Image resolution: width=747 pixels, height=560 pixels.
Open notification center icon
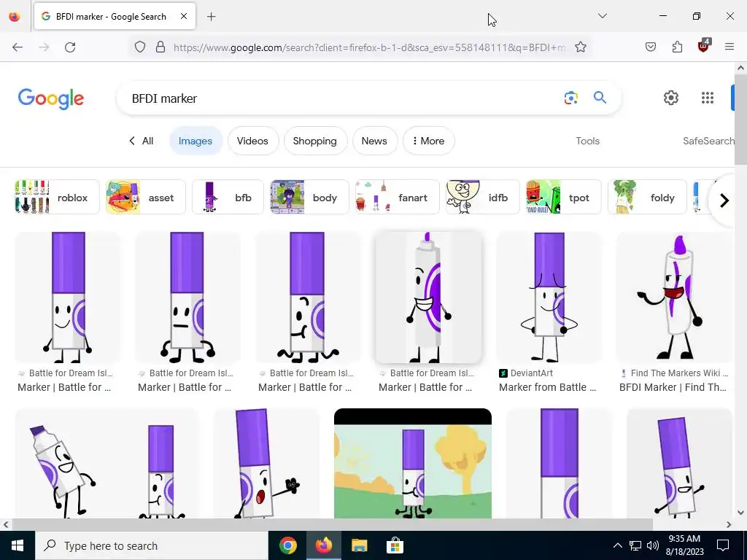[723, 545]
